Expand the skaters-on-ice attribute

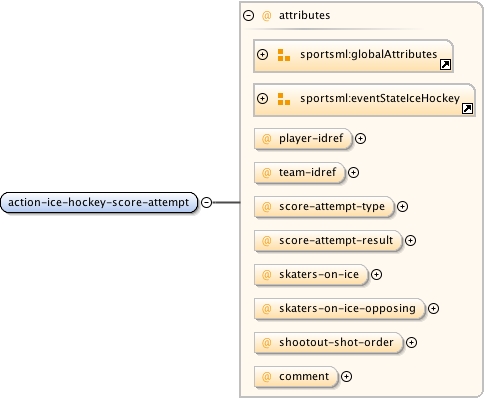(x=376, y=274)
